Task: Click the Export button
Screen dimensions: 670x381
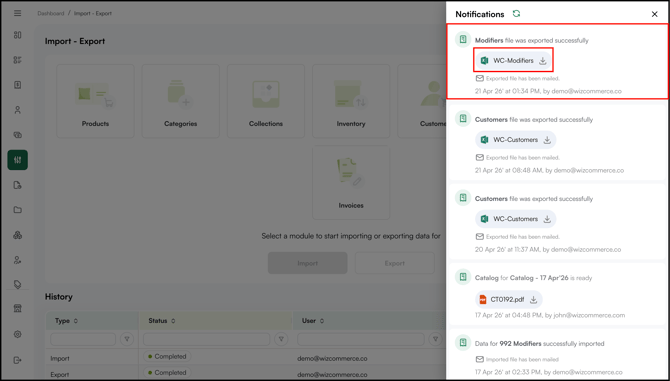Action: point(394,263)
